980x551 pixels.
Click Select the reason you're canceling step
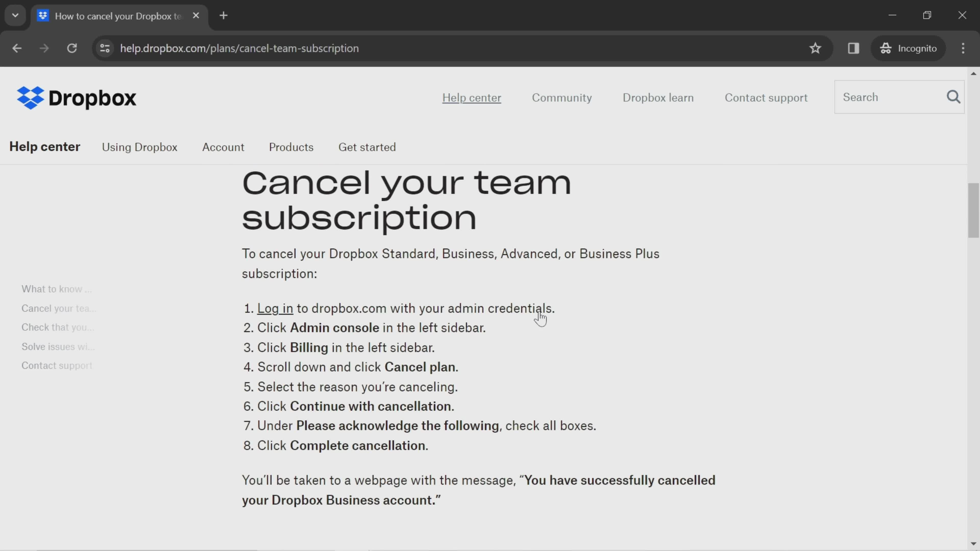[x=357, y=387]
